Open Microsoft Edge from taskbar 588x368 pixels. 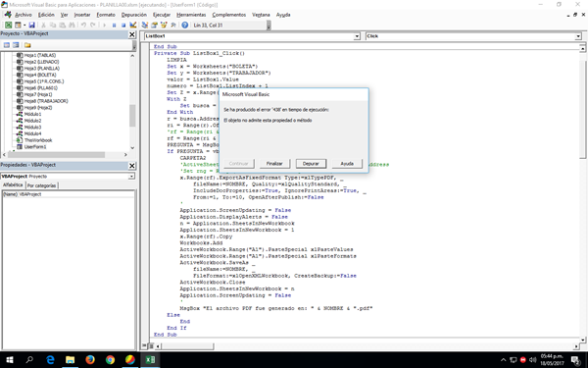50,360
